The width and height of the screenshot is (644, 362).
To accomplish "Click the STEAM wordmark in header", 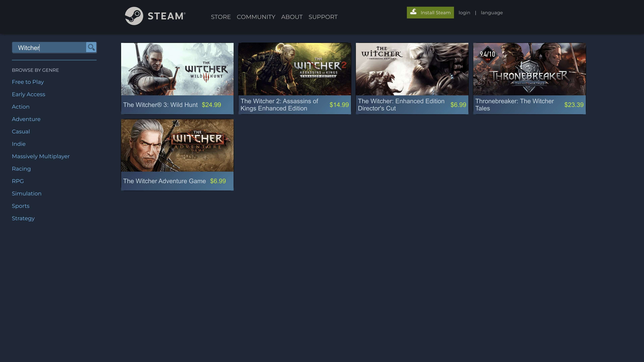I will [x=167, y=16].
